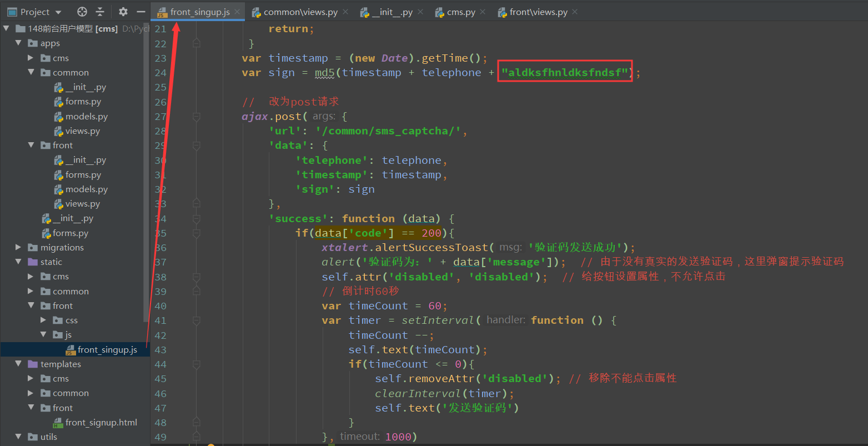The height and width of the screenshot is (446, 868).
Task: Click the "aldksfhnldksfndsf" string in line 24
Action: click(x=565, y=73)
